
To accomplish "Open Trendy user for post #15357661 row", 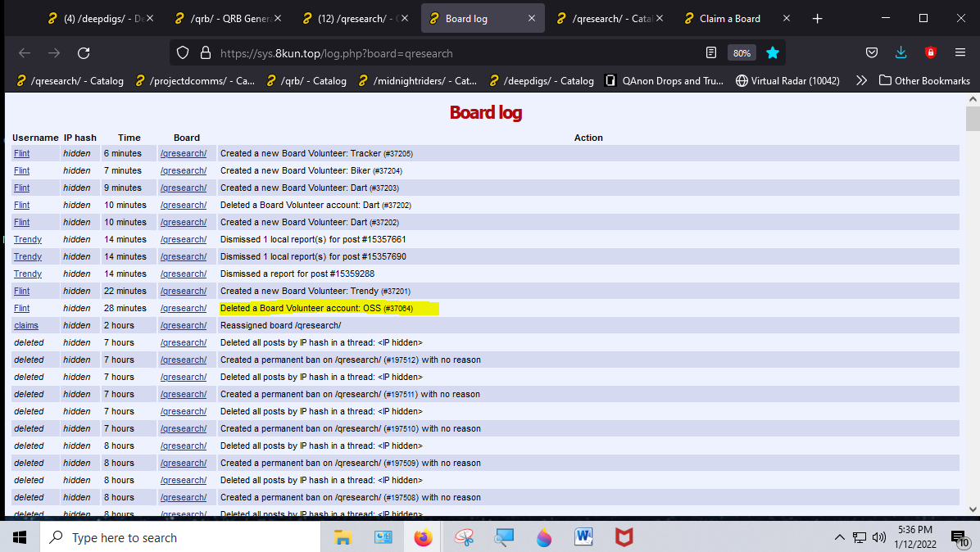I will pos(28,240).
